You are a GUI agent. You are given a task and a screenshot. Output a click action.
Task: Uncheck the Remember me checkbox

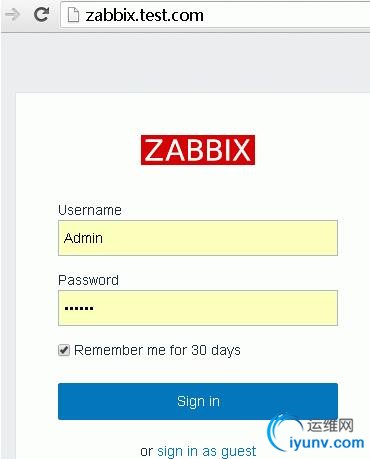coord(64,350)
